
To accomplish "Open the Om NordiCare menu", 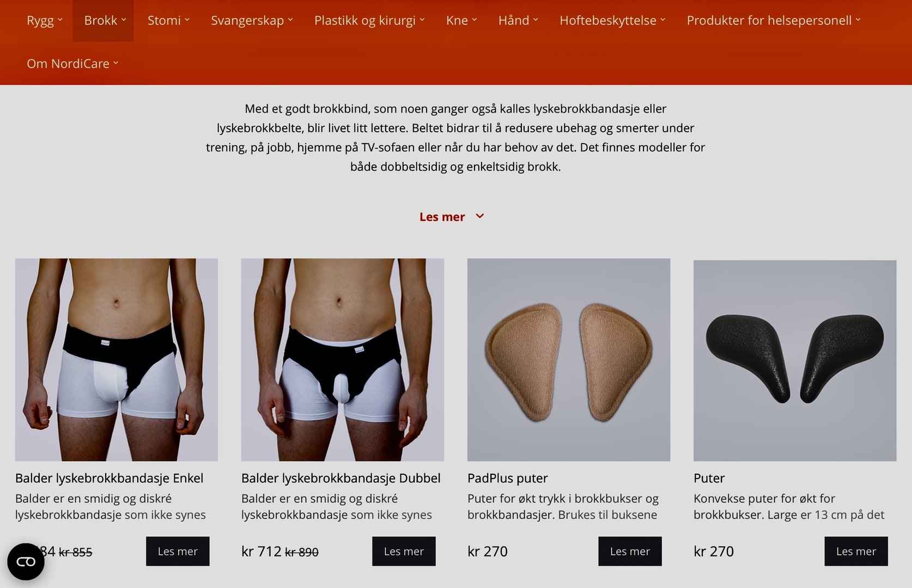I will [72, 64].
